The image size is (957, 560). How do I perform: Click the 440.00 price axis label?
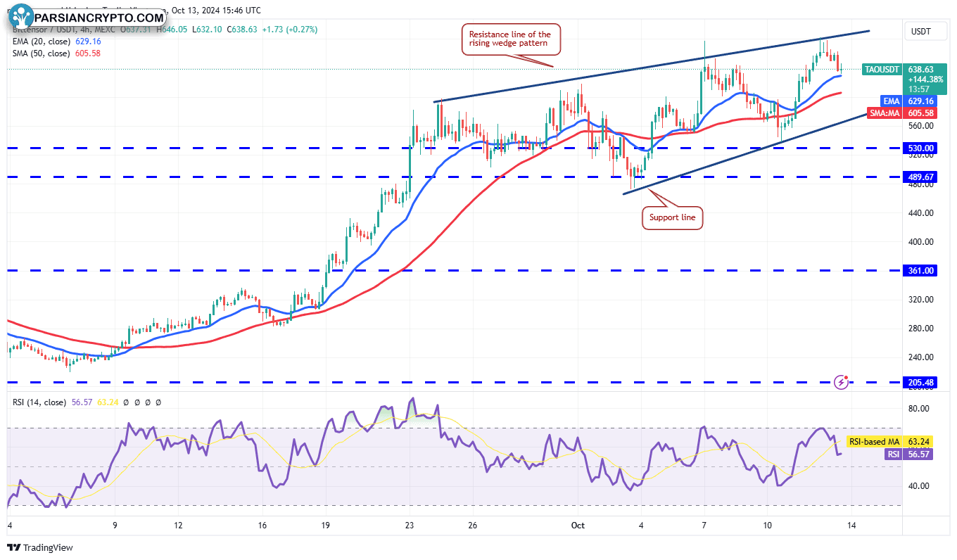[921, 212]
